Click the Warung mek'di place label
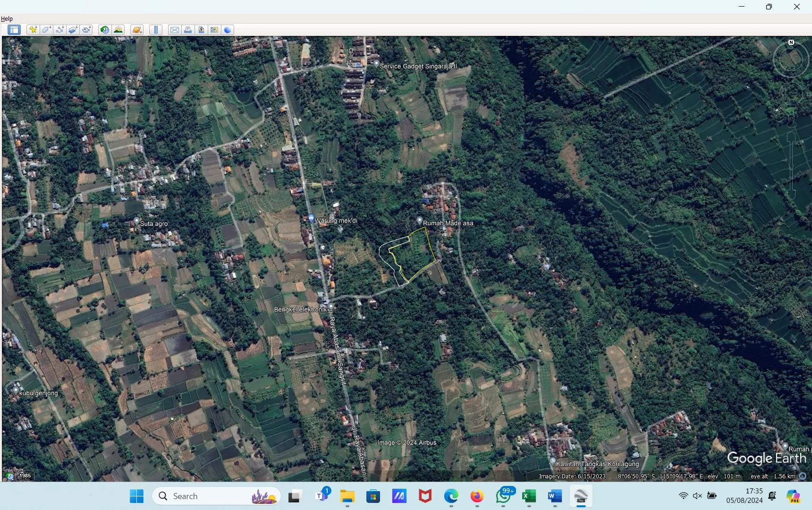Viewport: 812px width, 510px height. [x=336, y=221]
